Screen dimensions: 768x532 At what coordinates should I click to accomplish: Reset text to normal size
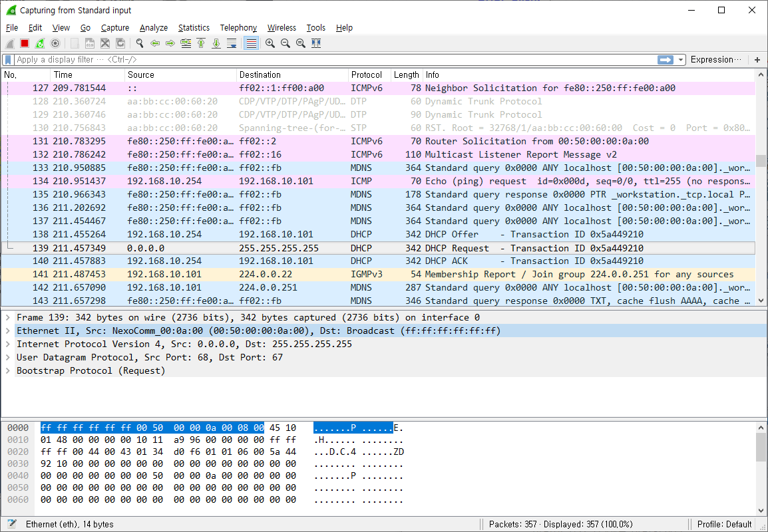301,44
